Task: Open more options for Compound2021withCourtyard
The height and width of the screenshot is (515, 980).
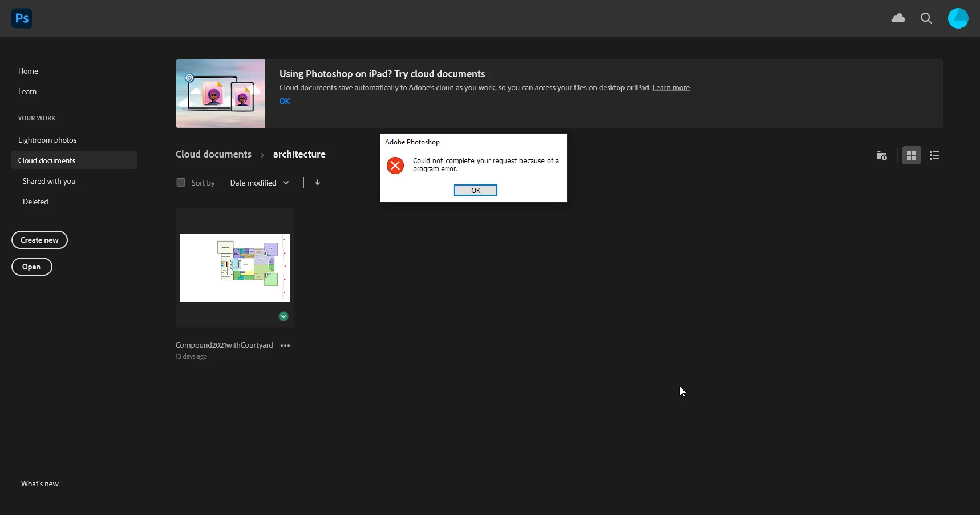Action: (x=285, y=345)
